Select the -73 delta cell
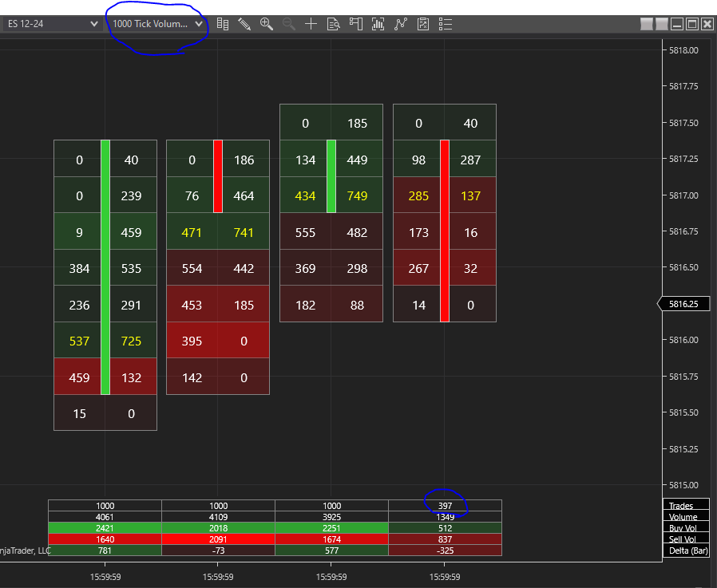Screen dimensions: 717x588 point(218,551)
